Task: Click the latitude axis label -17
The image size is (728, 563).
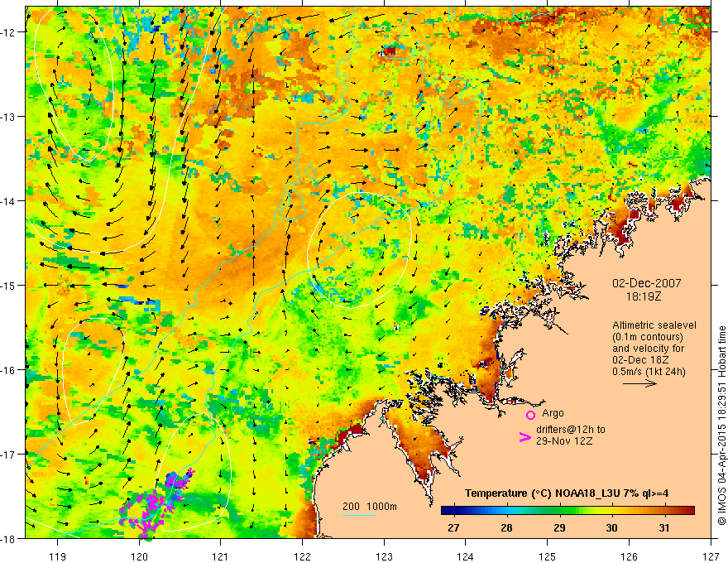Action: coord(8,454)
